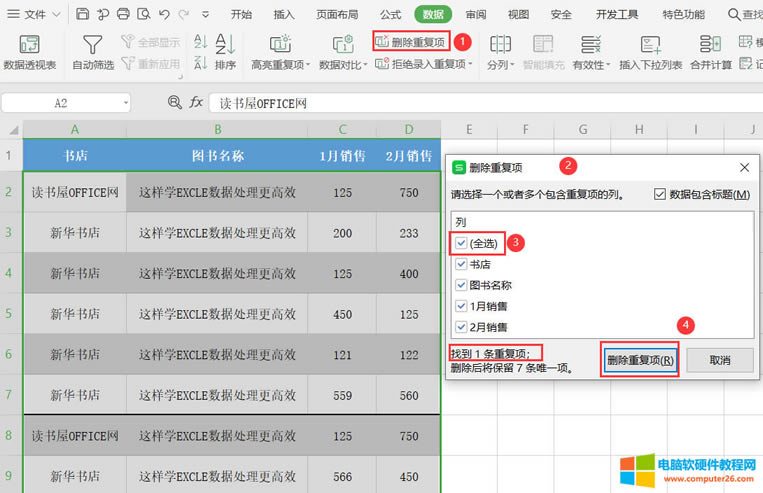Image resolution: width=763 pixels, height=493 pixels.
Task: Toggle 数据包含标题 (data contains headers) checkbox
Action: click(659, 194)
